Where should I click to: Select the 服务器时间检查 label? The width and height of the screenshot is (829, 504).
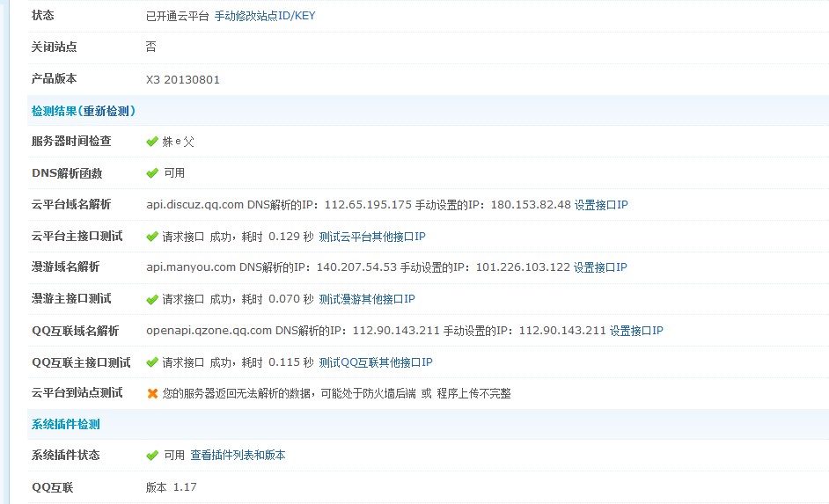(71, 141)
